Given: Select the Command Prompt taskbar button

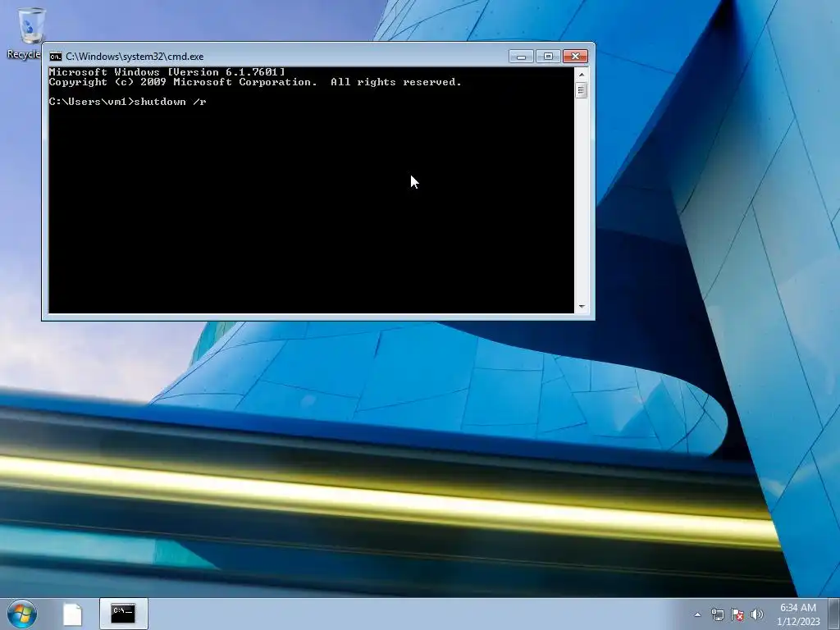Looking at the screenshot, I should (x=123, y=614).
